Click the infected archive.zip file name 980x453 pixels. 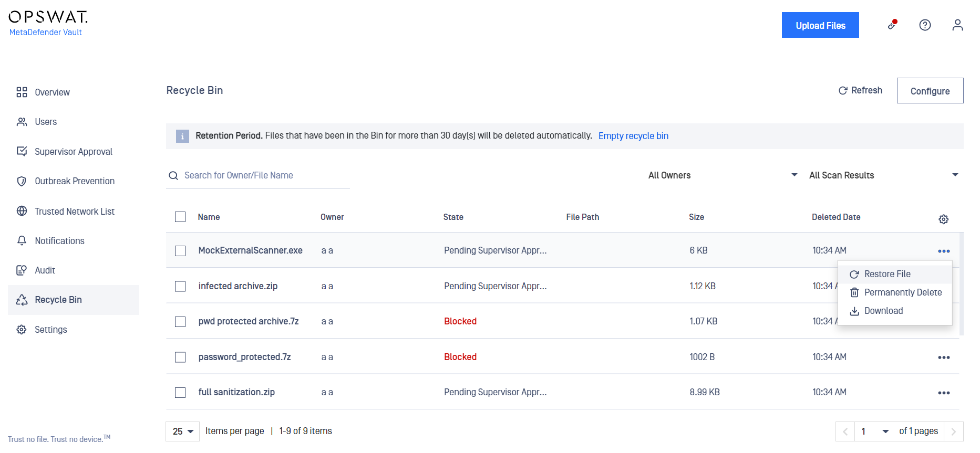point(238,286)
